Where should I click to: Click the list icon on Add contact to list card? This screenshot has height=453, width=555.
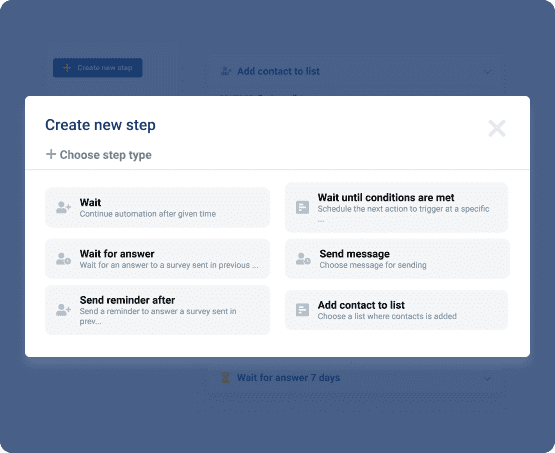(x=302, y=310)
